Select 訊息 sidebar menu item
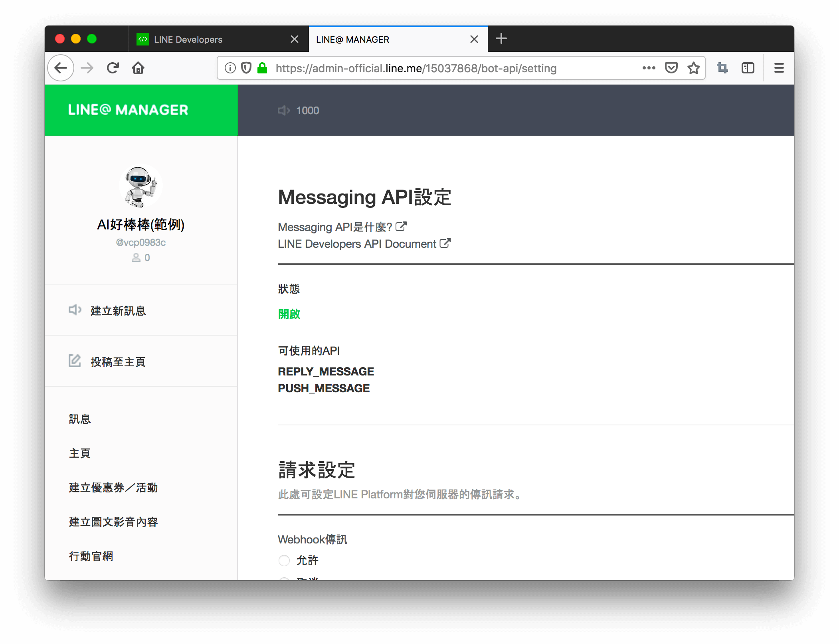Screen dimensions: 839x644 [x=80, y=419]
